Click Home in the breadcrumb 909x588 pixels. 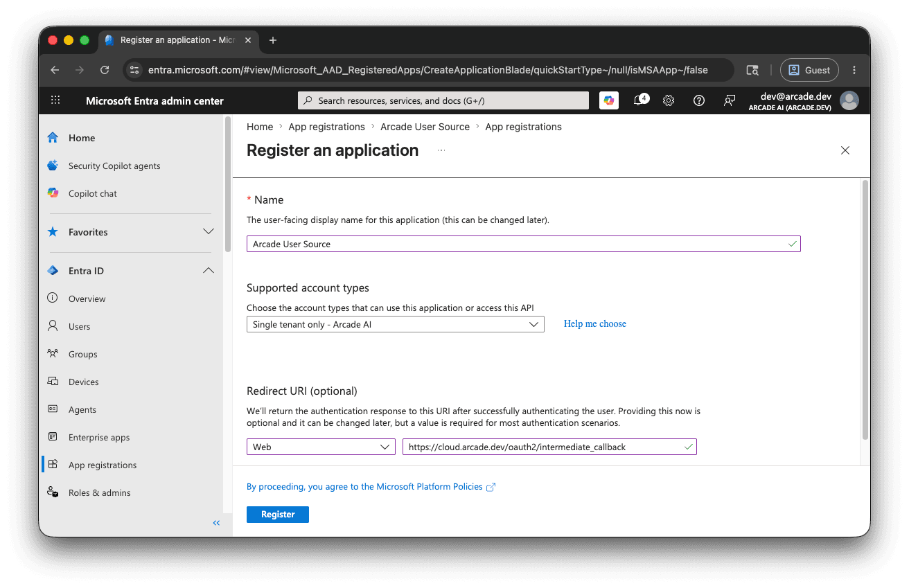pos(260,127)
